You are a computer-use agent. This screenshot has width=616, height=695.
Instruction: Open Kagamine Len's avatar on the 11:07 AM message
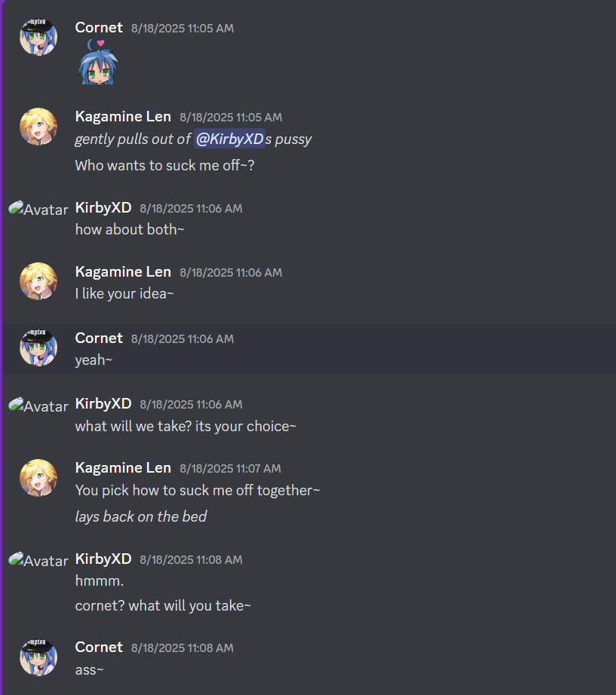38,478
